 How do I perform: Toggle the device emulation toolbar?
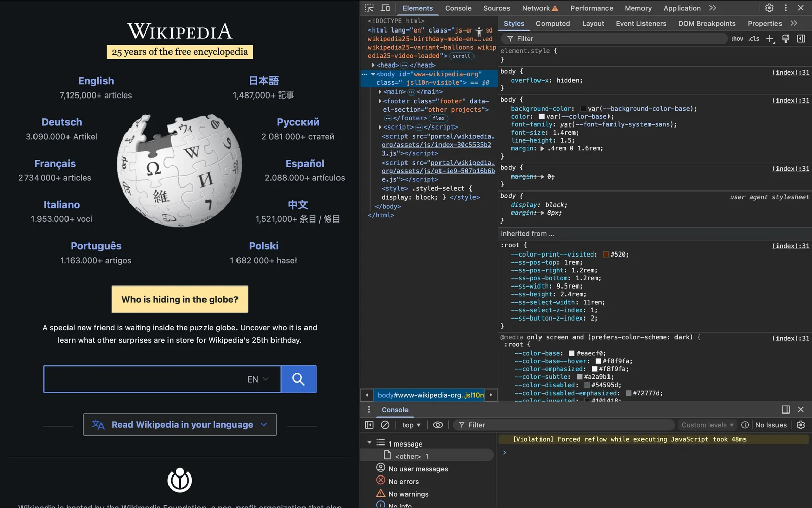(385, 8)
